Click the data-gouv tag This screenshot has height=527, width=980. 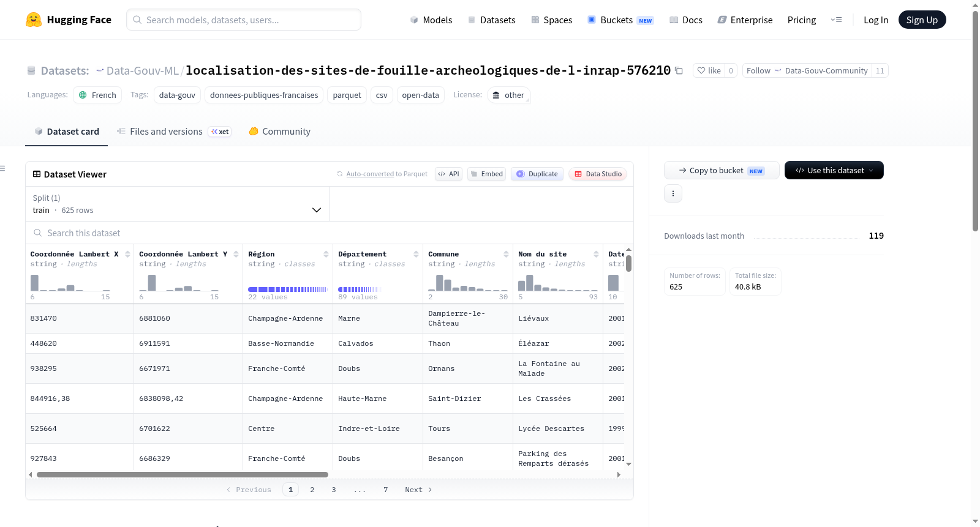(x=177, y=95)
